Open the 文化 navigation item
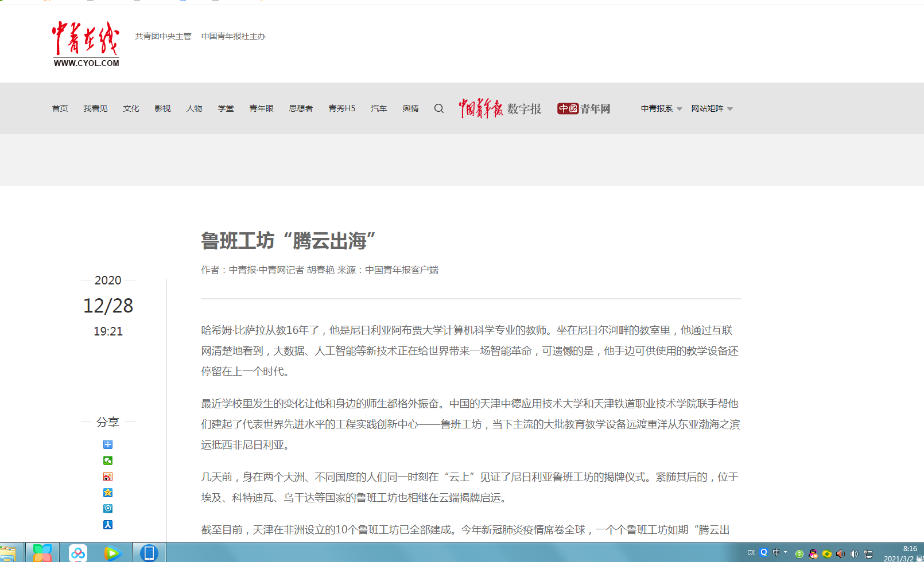 131,108
